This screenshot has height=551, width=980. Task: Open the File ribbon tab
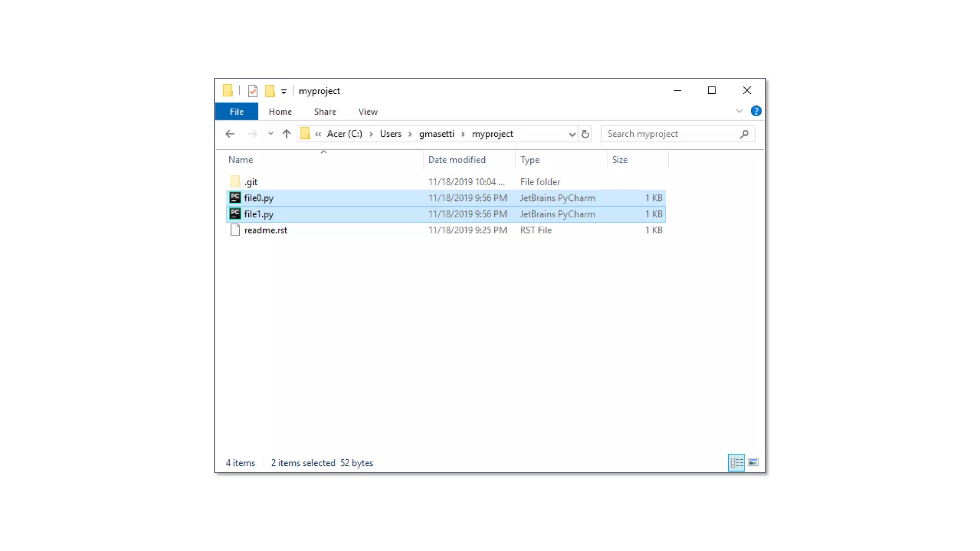point(236,111)
